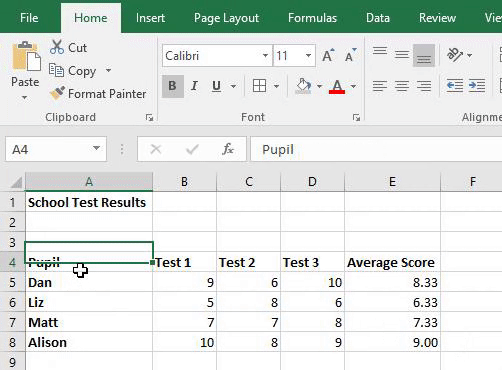Toggle Italic formatting button
Image resolution: width=502 pixels, height=370 pixels.
(x=194, y=86)
